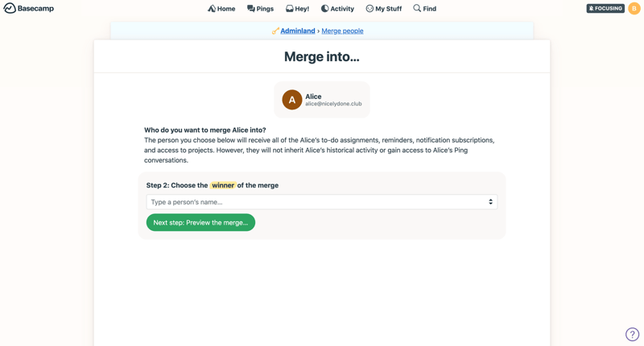
Task: Go to the Adminland breadcrumb link
Action: click(298, 31)
